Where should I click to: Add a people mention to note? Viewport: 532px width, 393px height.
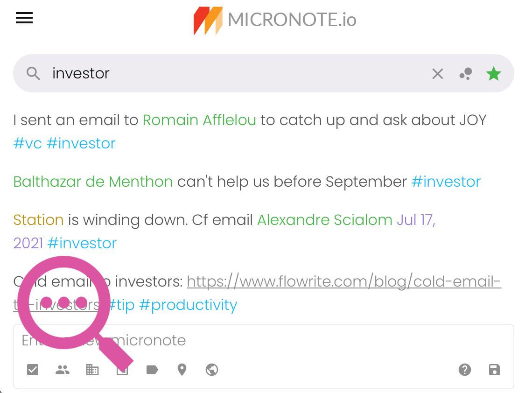click(63, 370)
